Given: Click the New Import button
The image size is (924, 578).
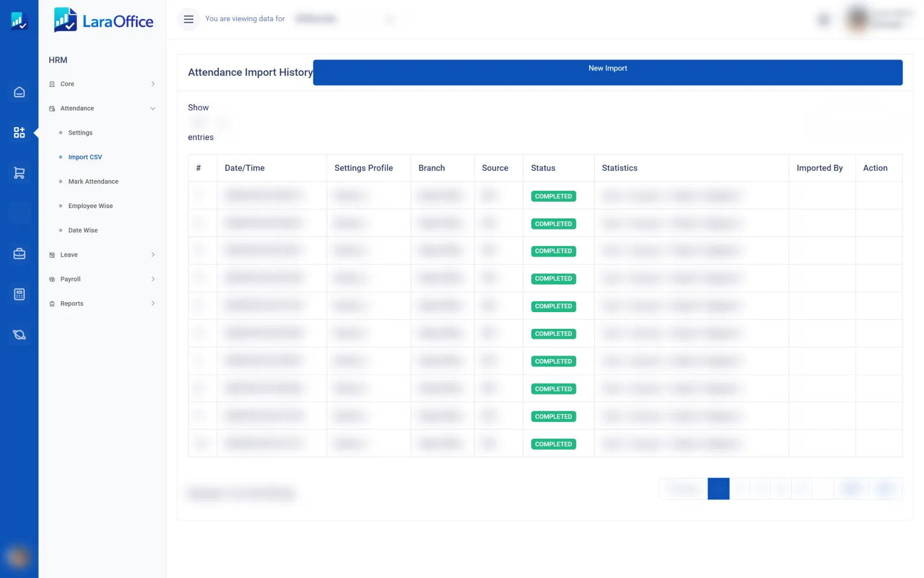Looking at the screenshot, I should [x=608, y=72].
